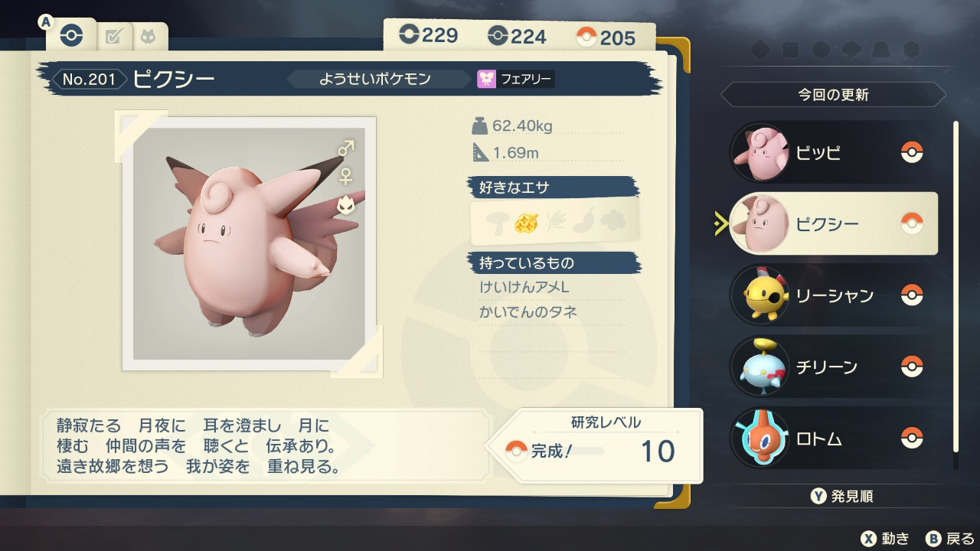Screen dimensions: 980x551
Task: Click the highlighted honey food icon
Action: pyautogui.click(x=527, y=223)
